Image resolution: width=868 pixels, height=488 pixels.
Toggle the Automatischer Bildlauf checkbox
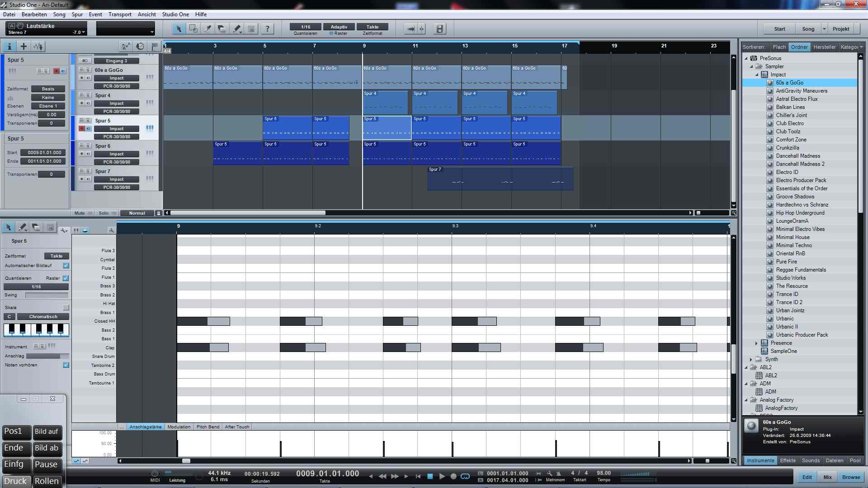coord(66,266)
